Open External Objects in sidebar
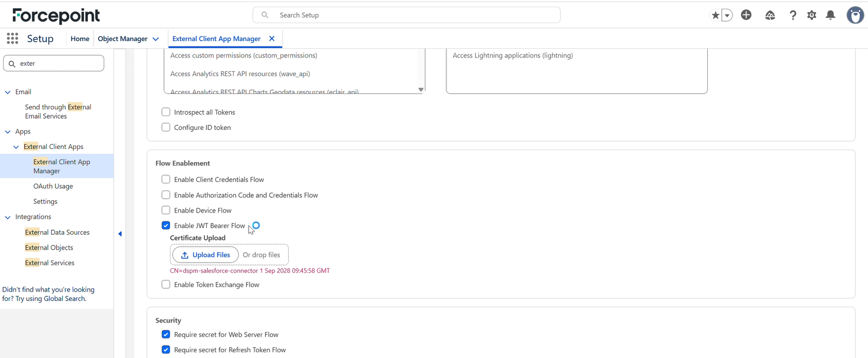This screenshot has height=358, width=868. 49,248
